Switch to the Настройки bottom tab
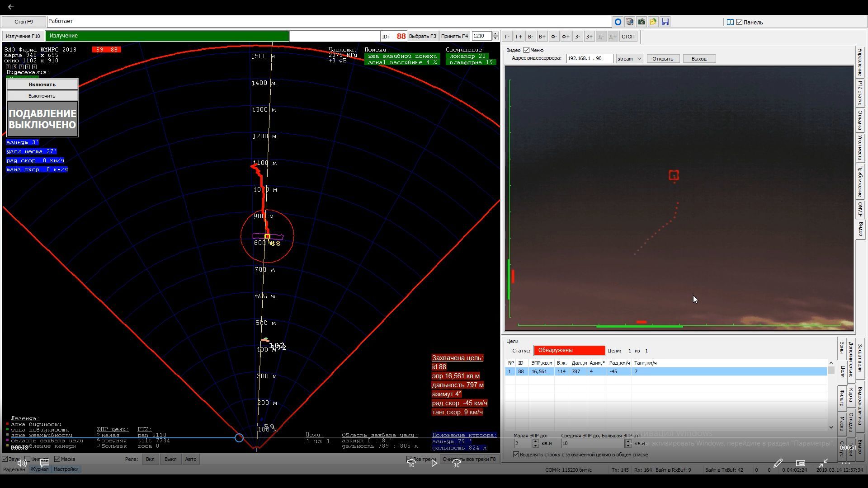This screenshot has width=868, height=488. [x=66, y=469]
